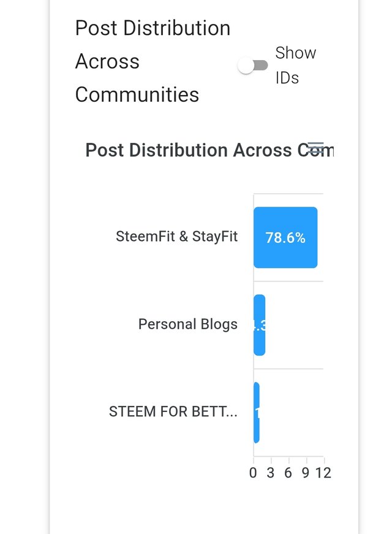Click the Post Distribution Across Communities card heading
The height and width of the screenshot is (534, 392).
point(153,61)
